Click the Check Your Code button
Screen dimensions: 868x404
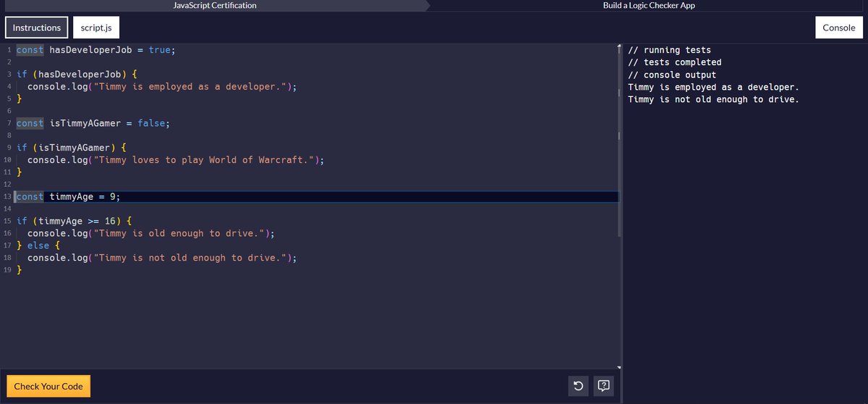pyautogui.click(x=48, y=386)
